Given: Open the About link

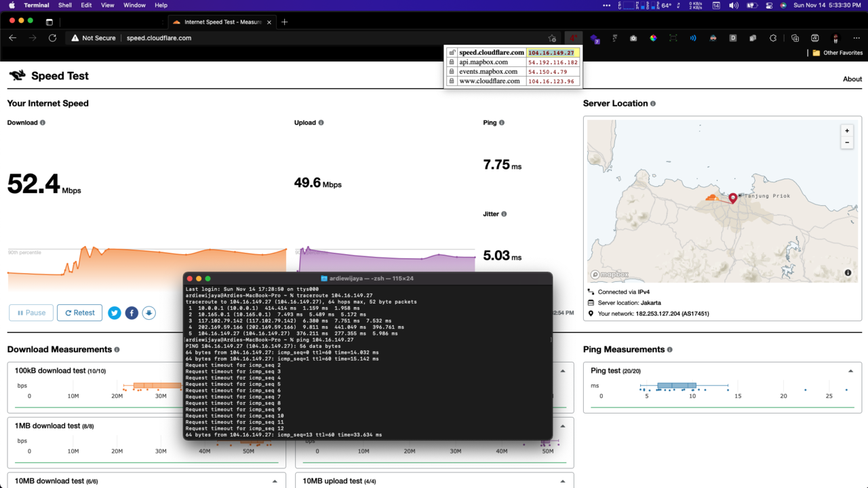Looking at the screenshot, I should point(852,79).
